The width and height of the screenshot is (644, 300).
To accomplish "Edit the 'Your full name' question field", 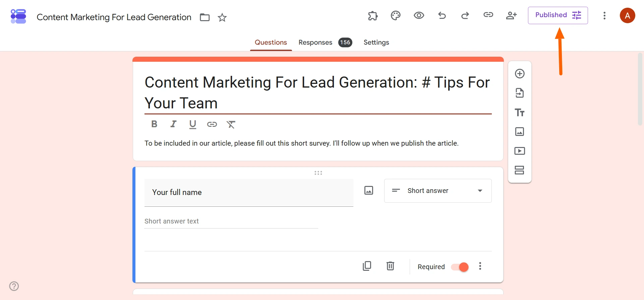I will coord(249,193).
